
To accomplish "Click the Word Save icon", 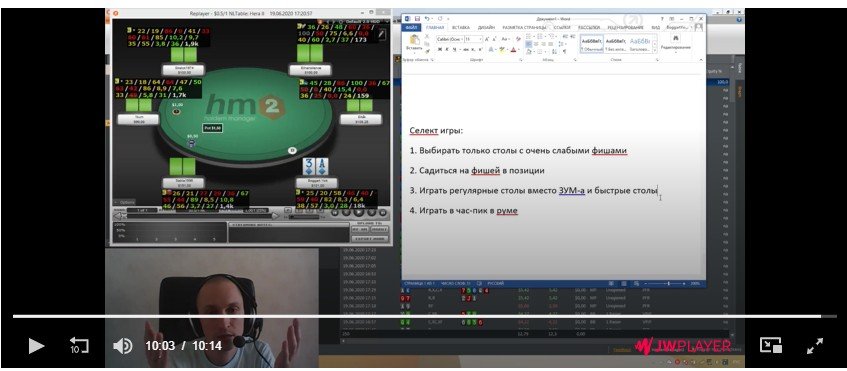I will click(x=418, y=18).
